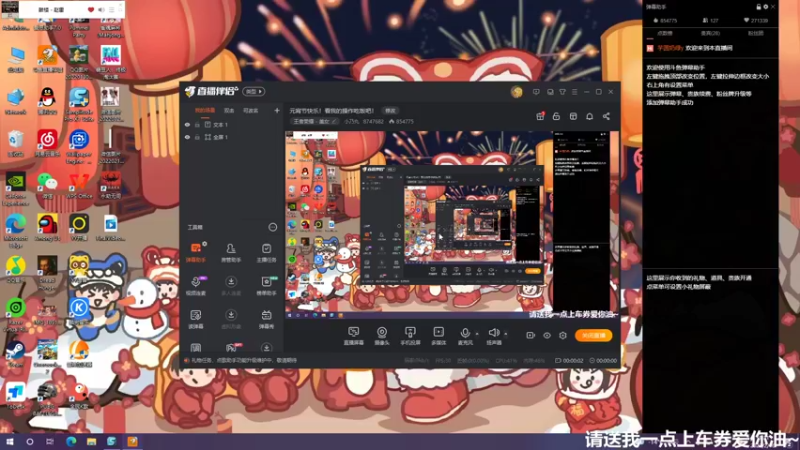The image size is (800, 450).
Task: Open the user avatar in the title bar
Action: click(x=516, y=92)
